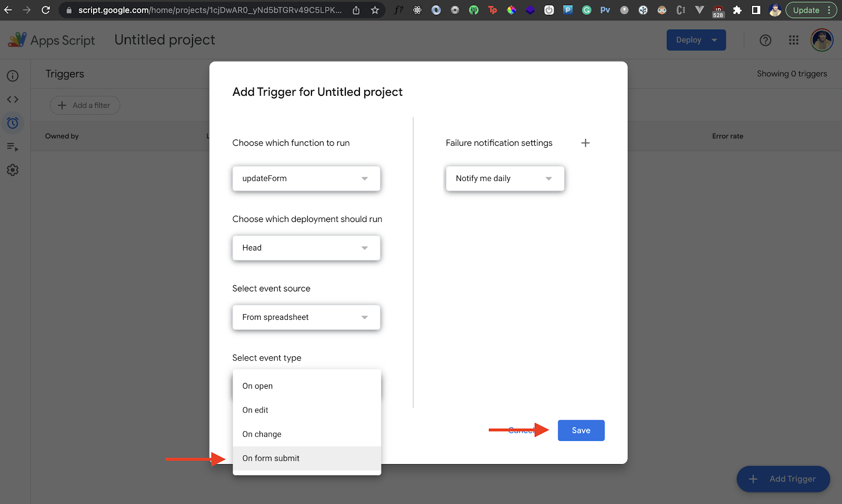Viewport: 842px width, 504px height.
Task: Save the new trigger
Action: pyautogui.click(x=581, y=430)
